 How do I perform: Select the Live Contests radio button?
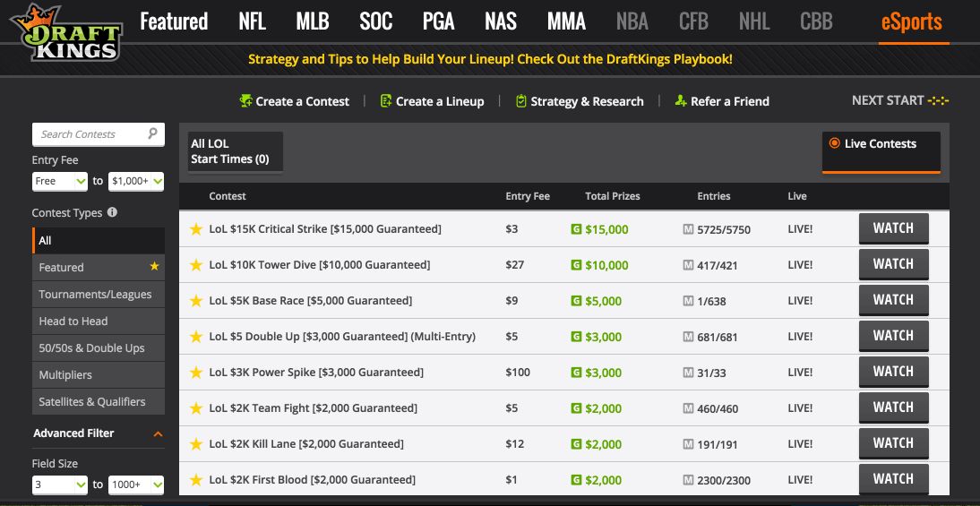(x=834, y=143)
